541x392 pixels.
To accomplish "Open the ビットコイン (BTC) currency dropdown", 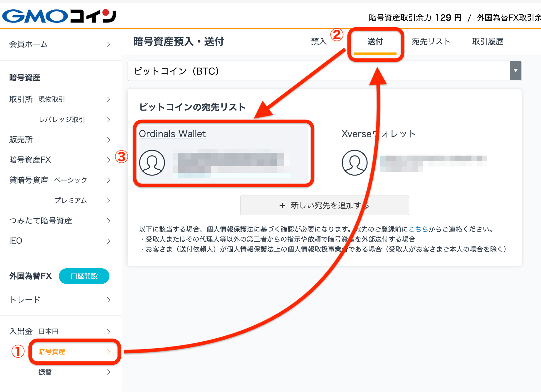I will point(324,71).
